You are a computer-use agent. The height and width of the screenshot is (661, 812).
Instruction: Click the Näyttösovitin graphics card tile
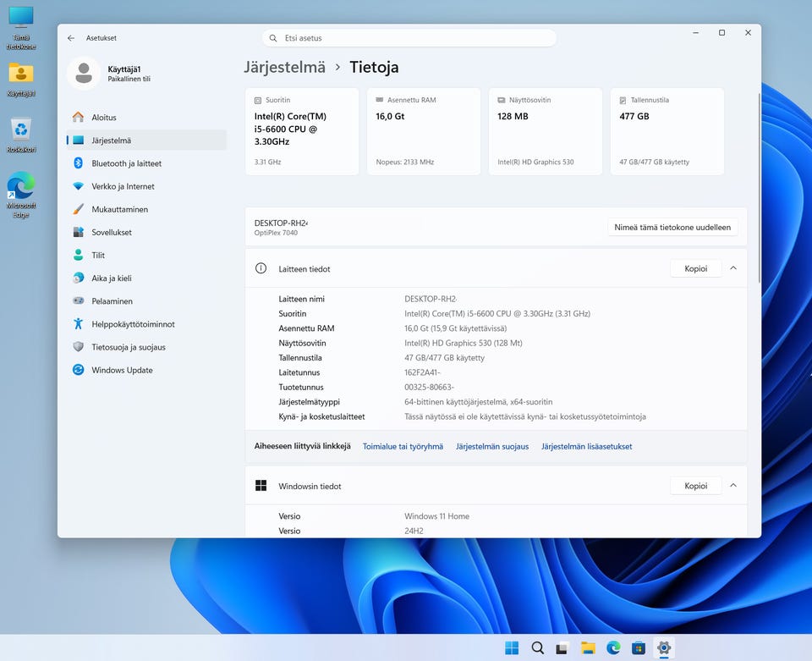(546, 131)
